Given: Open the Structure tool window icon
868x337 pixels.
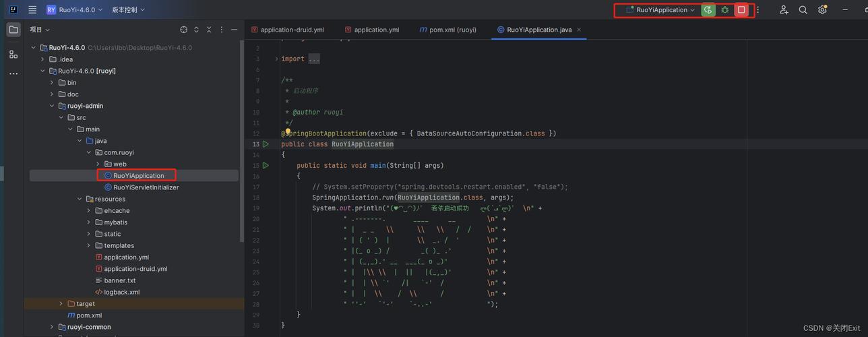Looking at the screenshot, I should [x=13, y=54].
